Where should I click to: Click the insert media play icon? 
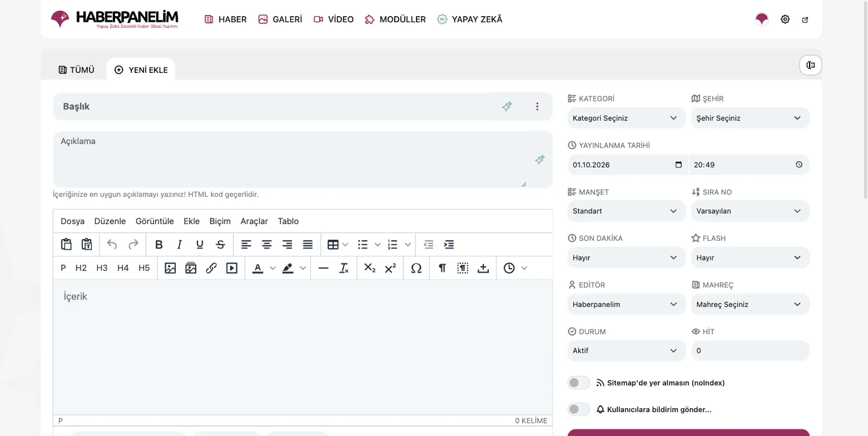click(232, 268)
